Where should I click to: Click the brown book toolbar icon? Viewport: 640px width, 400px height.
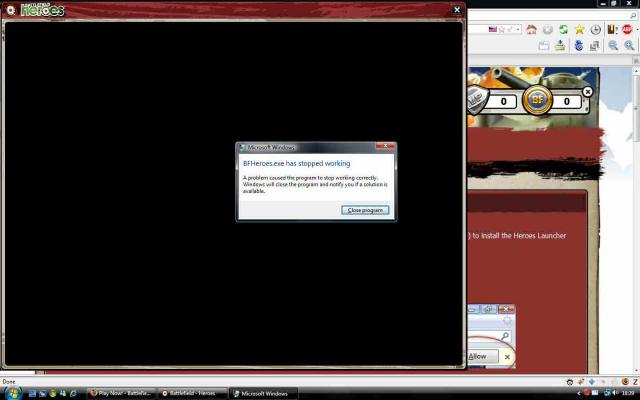pyautogui.click(x=611, y=29)
